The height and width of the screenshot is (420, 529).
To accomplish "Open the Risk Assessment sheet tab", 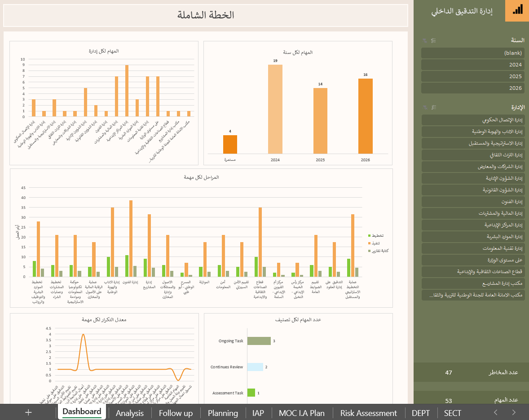I will [x=368, y=413].
